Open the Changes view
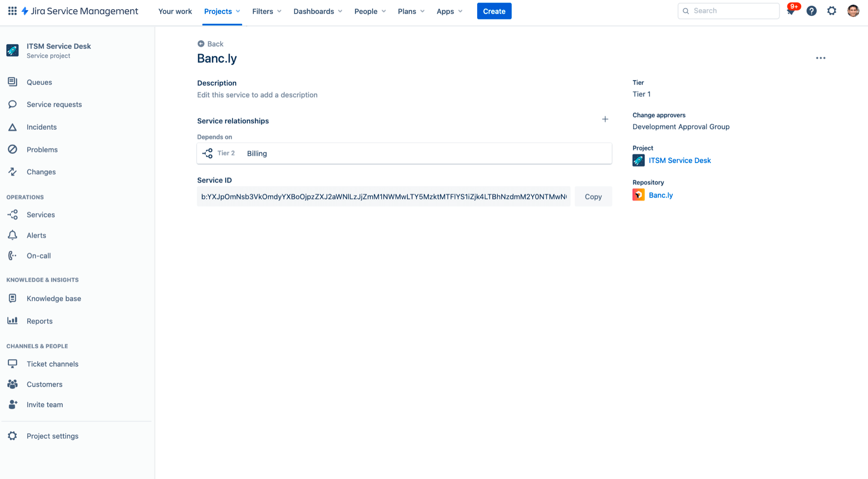The image size is (868, 479). click(x=41, y=172)
